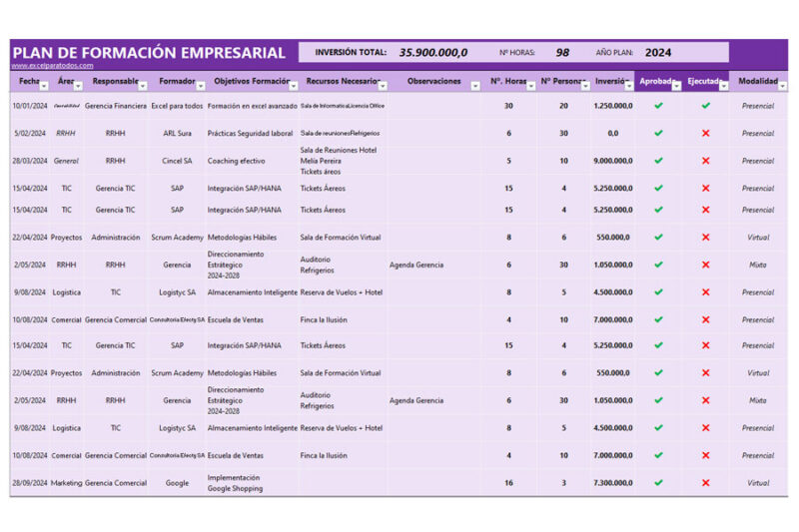Open the Recursos Necesarios filter dropdown

coord(383,86)
